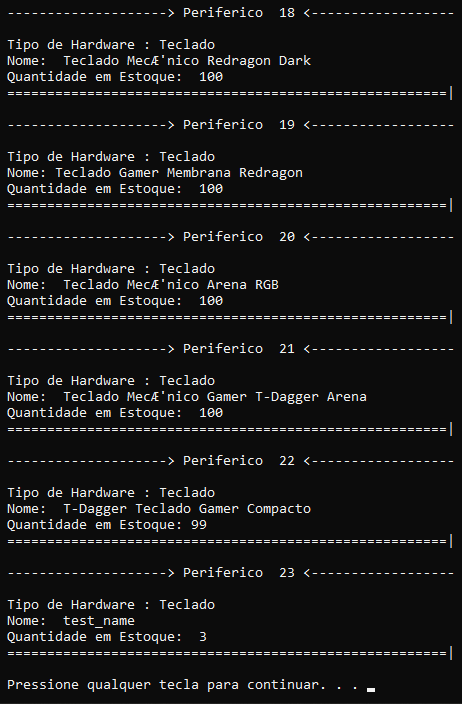Click the blinking cursor after the prompt
Screen dimensions: 462x704
point(370,690)
